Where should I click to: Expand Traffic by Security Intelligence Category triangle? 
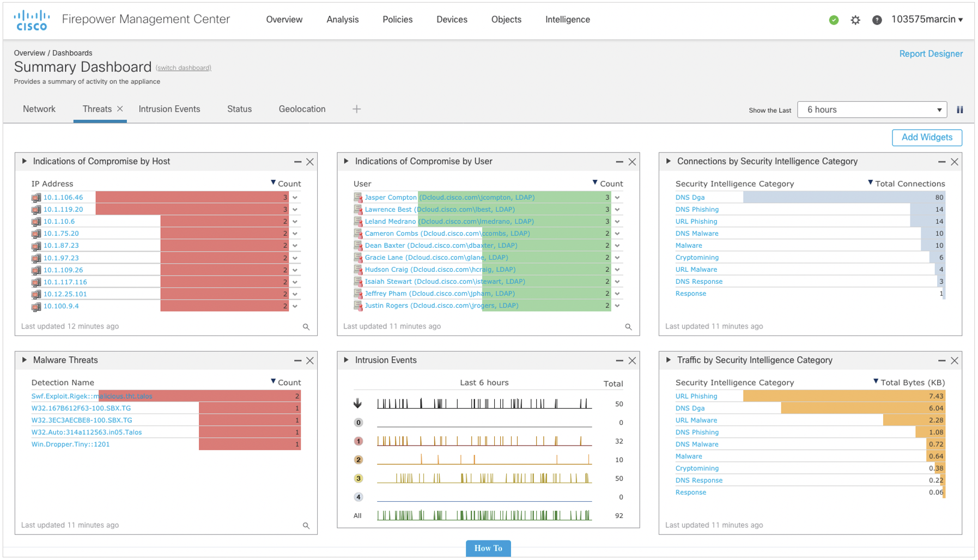tap(669, 360)
